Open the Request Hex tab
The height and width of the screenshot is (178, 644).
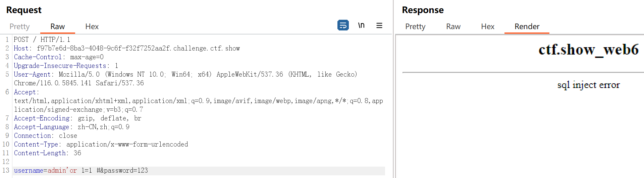pos(92,26)
